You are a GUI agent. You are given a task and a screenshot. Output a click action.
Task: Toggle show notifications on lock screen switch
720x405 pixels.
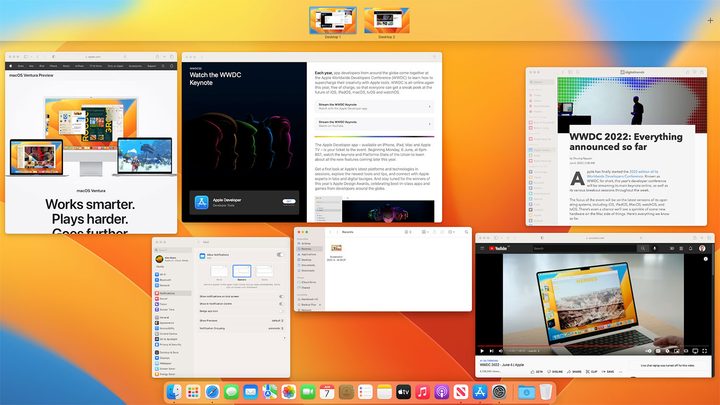click(x=281, y=297)
